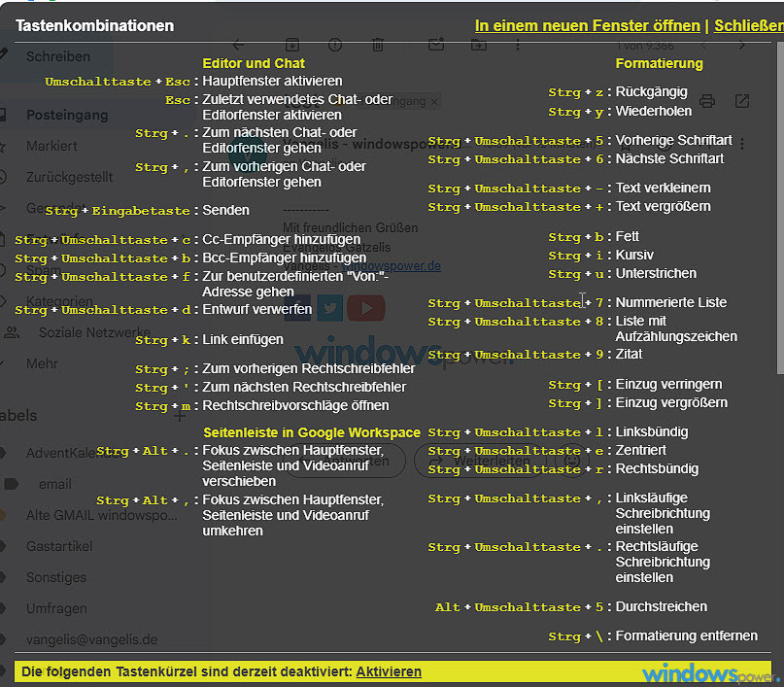This screenshot has height=687, width=784.
Task: Go to older message chevron
Action: click(x=741, y=46)
